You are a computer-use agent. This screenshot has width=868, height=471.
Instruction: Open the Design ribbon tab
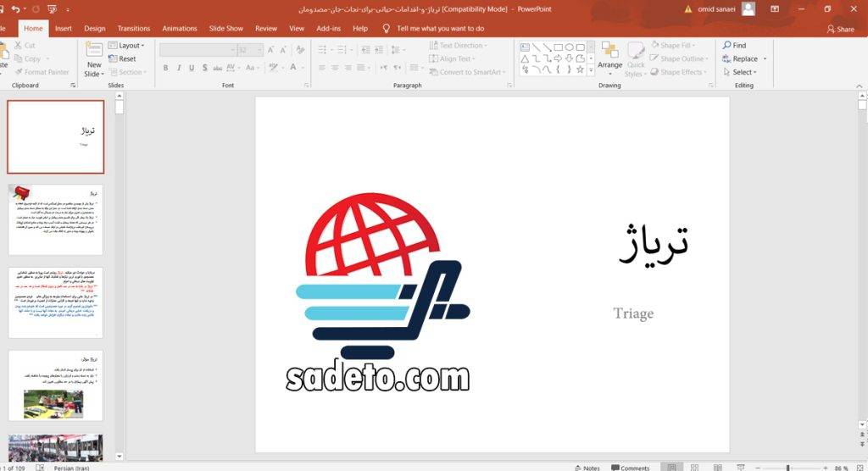coord(95,28)
